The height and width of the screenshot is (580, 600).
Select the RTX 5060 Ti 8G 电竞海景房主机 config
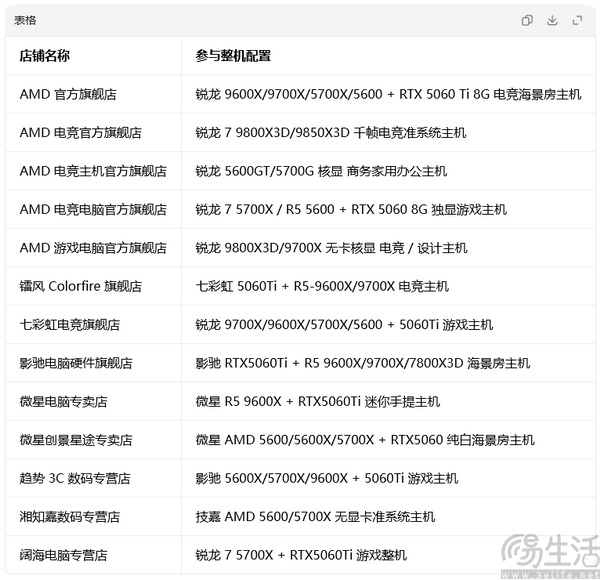pos(388,94)
